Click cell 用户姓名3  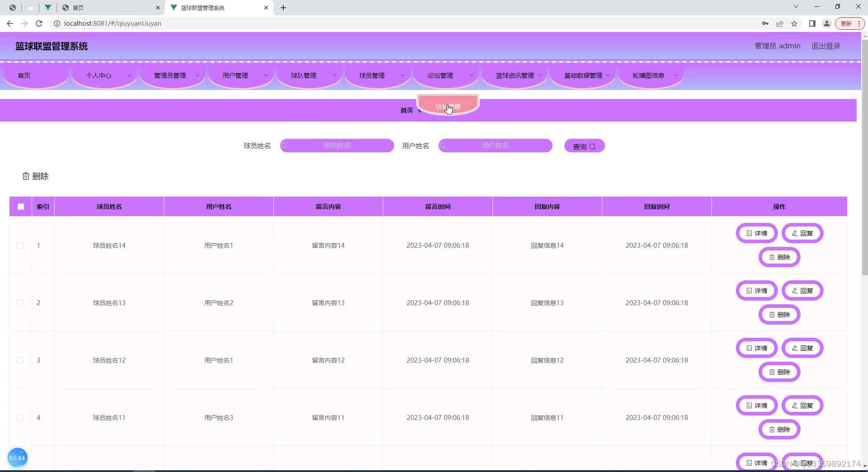(219, 418)
